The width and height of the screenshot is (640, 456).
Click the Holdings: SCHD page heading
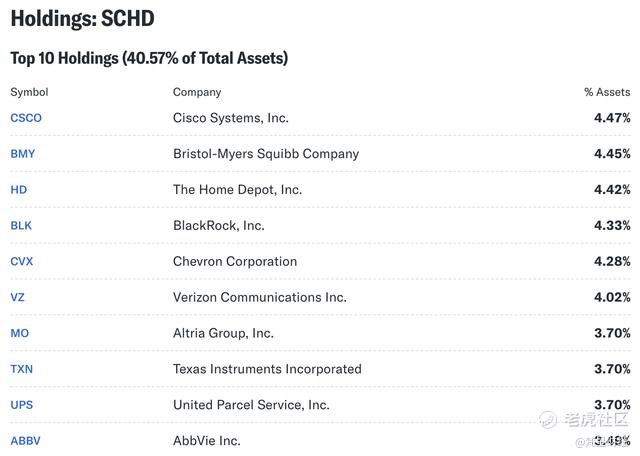(x=82, y=19)
